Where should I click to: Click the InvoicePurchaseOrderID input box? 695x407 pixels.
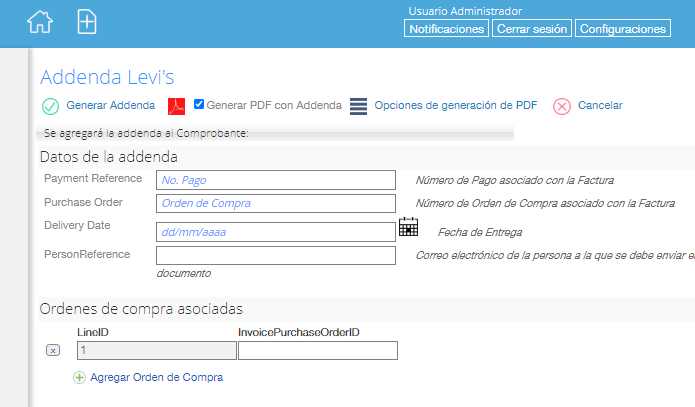(318, 350)
